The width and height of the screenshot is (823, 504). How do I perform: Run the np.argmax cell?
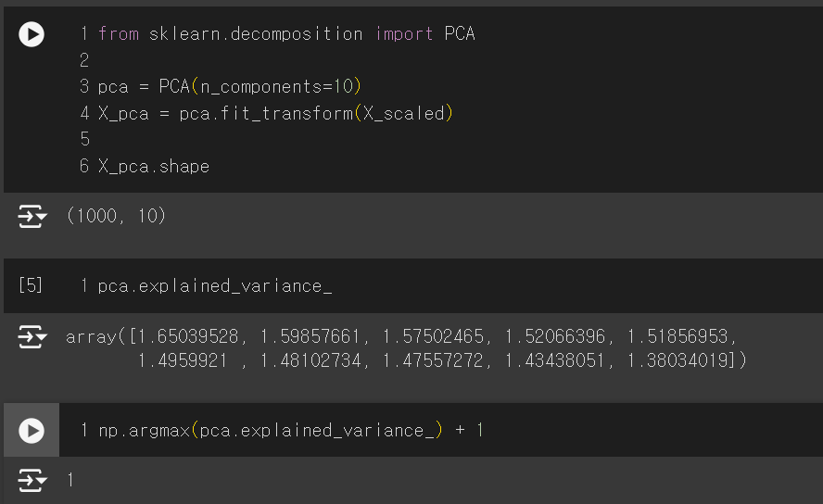click(x=32, y=431)
